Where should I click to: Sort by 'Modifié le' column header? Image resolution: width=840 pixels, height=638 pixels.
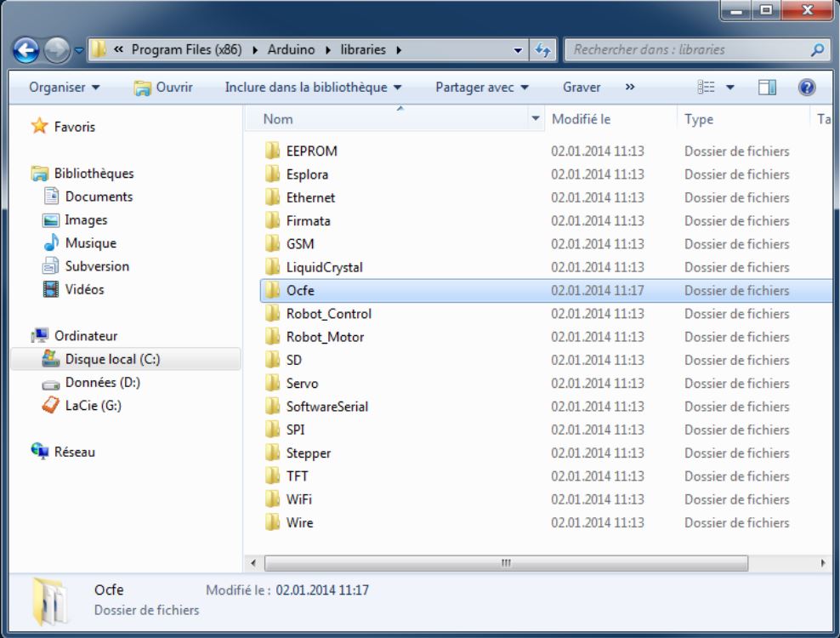pyautogui.click(x=582, y=119)
